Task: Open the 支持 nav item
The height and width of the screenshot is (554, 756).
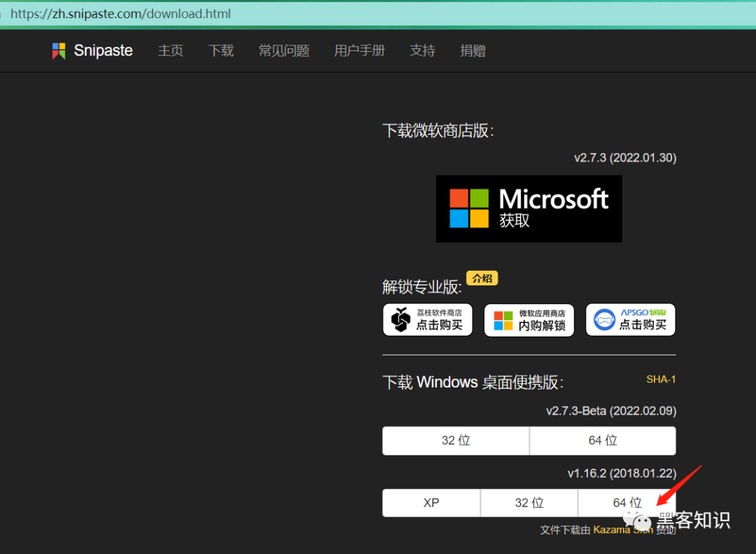Action: [x=422, y=50]
